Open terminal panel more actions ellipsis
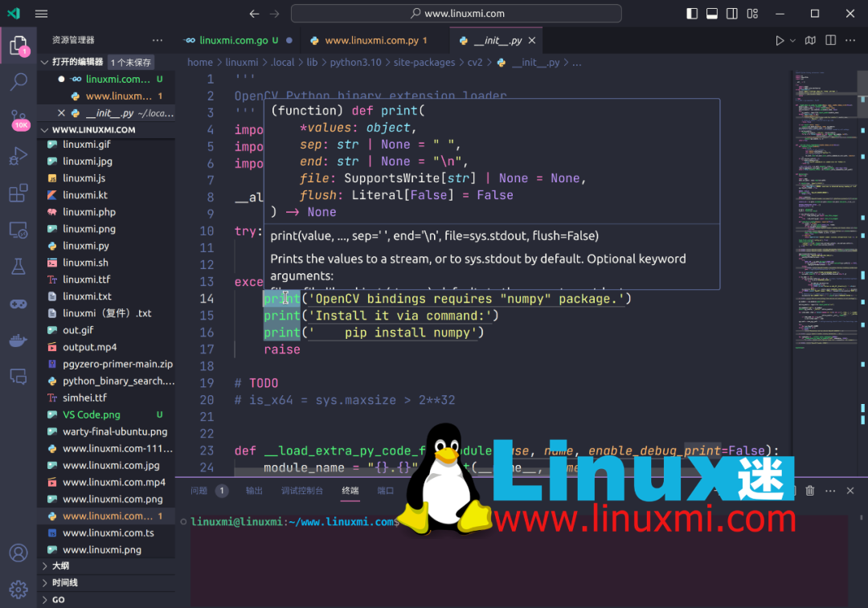Image resolution: width=868 pixels, height=608 pixels. tap(830, 491)
